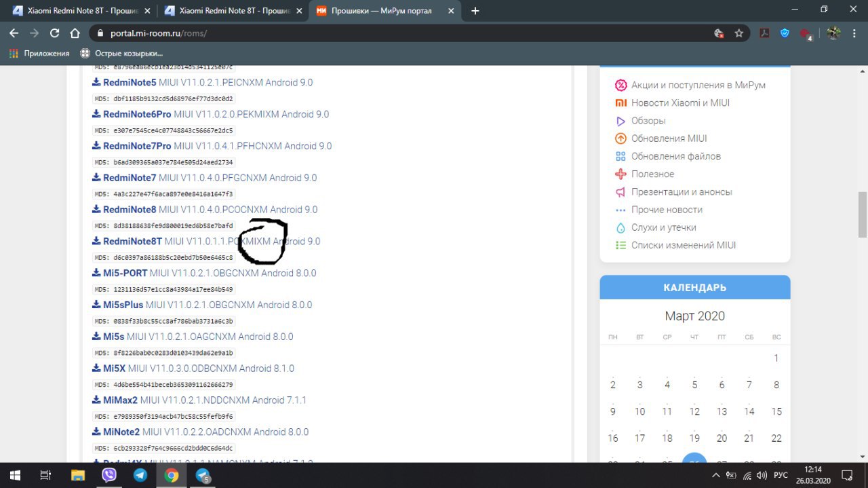
Task: Go back to the previous page
Action: coord(14,33)
